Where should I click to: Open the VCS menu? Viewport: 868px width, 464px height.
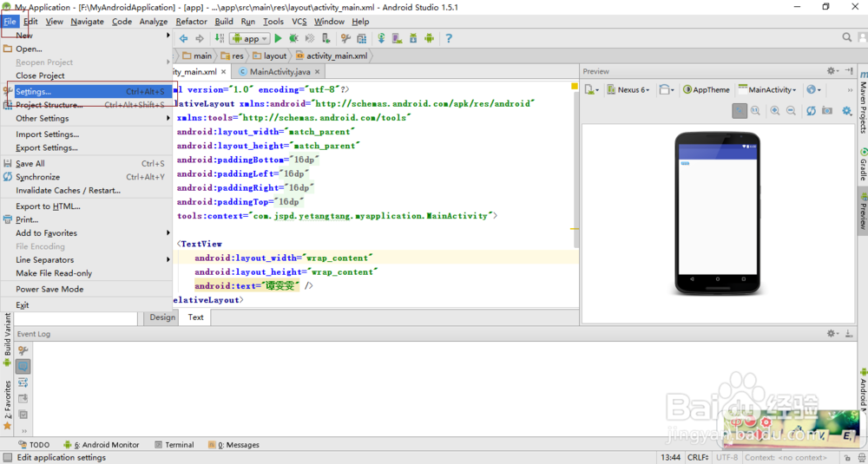(299, 22)
